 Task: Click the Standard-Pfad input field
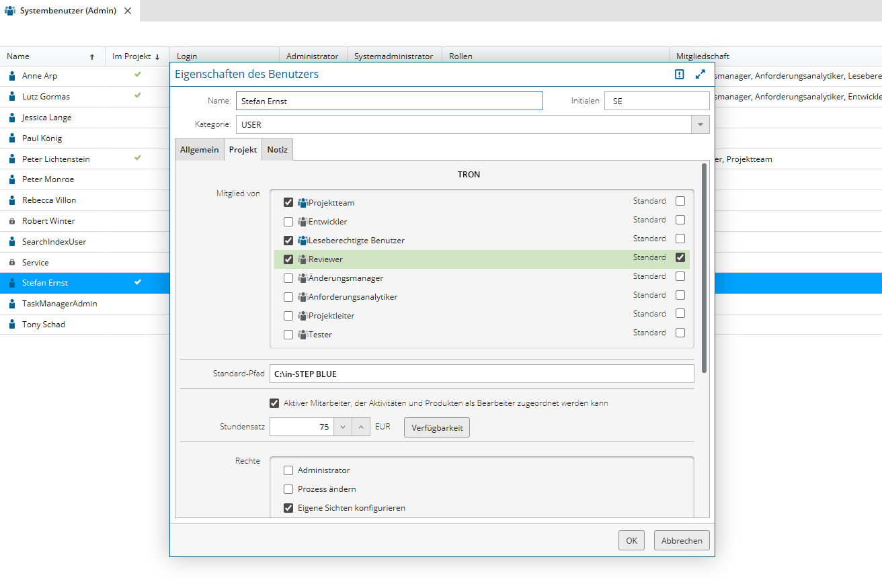(x=481, y=374)
